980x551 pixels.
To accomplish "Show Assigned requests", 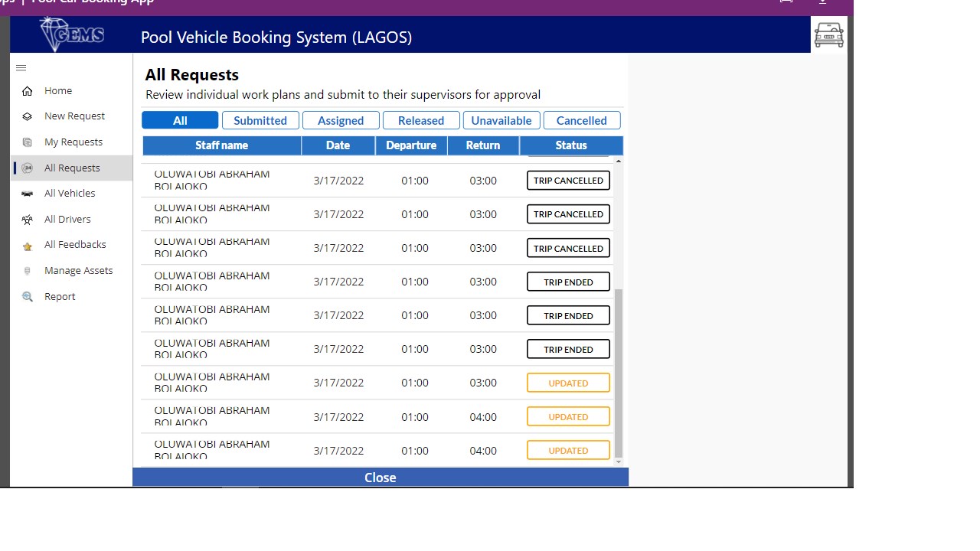I will pyautogui.click(x=341, y=121).
